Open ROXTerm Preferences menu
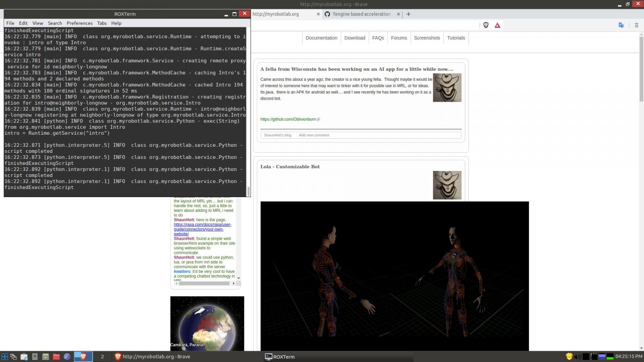 click(x=79, y=23)
